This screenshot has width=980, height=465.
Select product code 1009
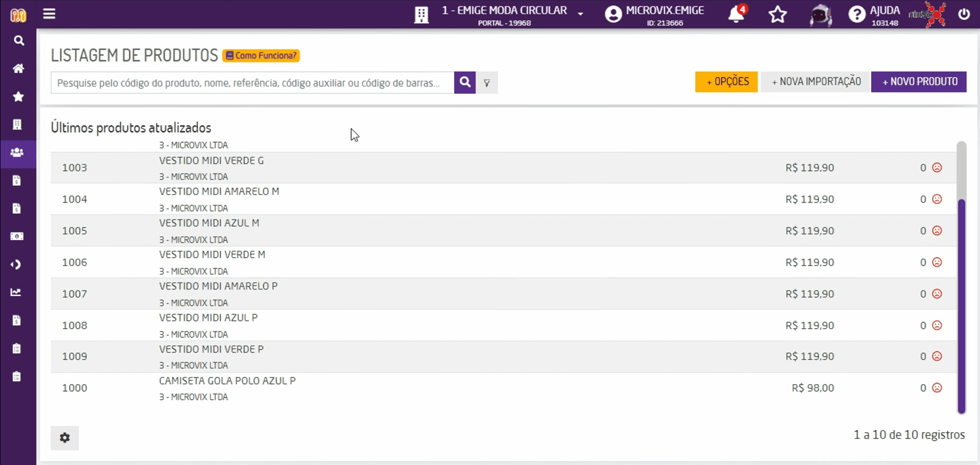pyautogui.click(x=75, y=356)
